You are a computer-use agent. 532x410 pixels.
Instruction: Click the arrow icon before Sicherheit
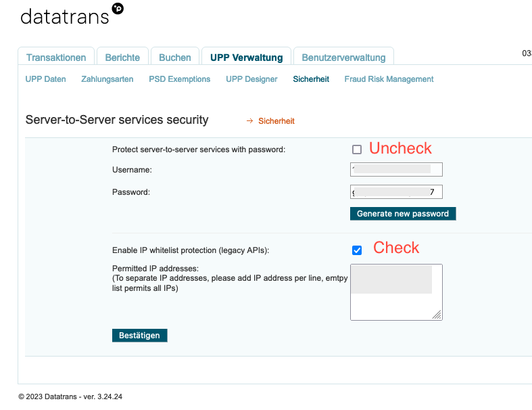coord(249,121)
